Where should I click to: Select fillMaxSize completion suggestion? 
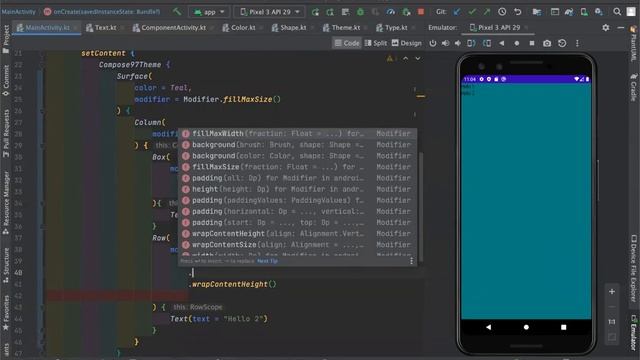click(x=298, y=167)
